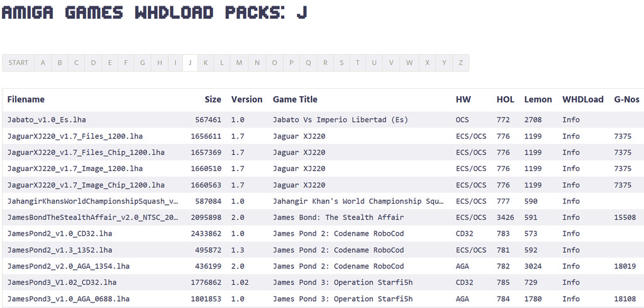644x308 pixels.
Task: Click the Game Title column header
Action: pyautogui.click(x=295, y=99)
